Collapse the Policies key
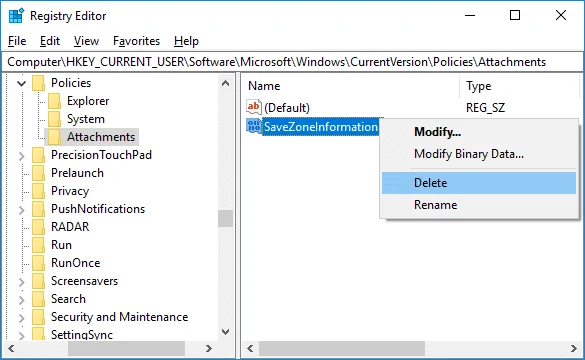 click(x=22, y=83)
